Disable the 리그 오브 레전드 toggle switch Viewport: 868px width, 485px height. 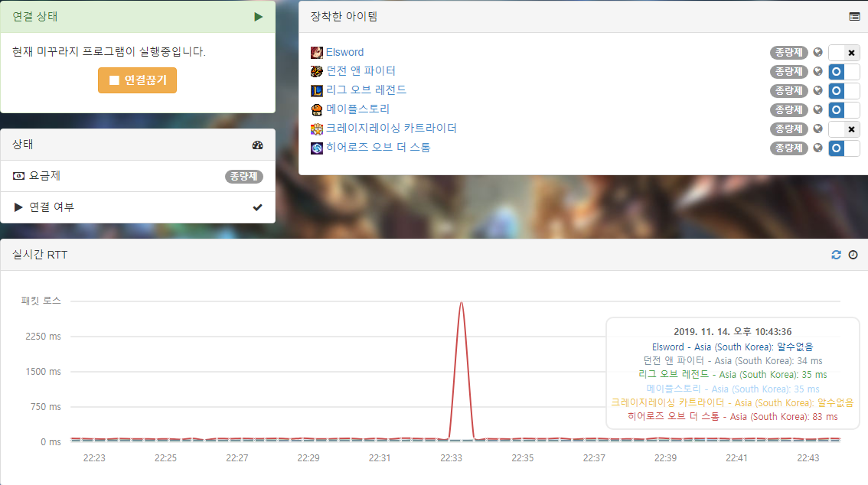click(844, 91)
